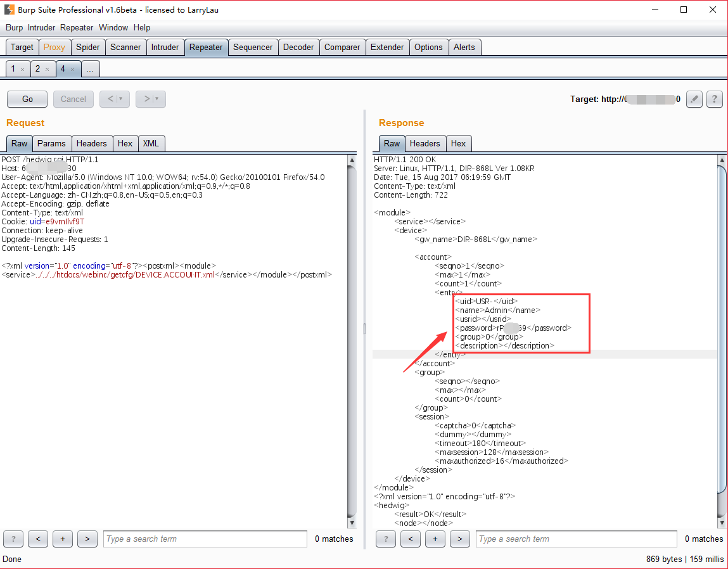The width and height of the screenshot is (728, 569).
Task: Go to next match in request search
Action: (87, 539)
